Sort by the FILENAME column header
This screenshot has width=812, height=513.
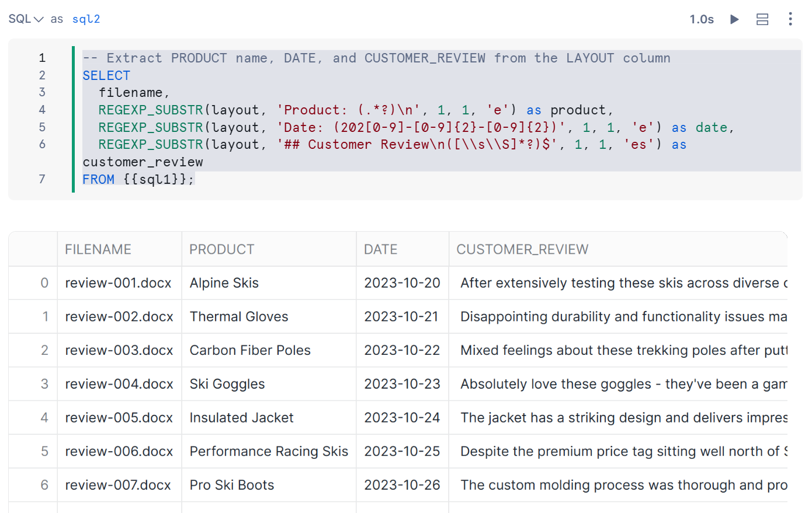point(98,249)
